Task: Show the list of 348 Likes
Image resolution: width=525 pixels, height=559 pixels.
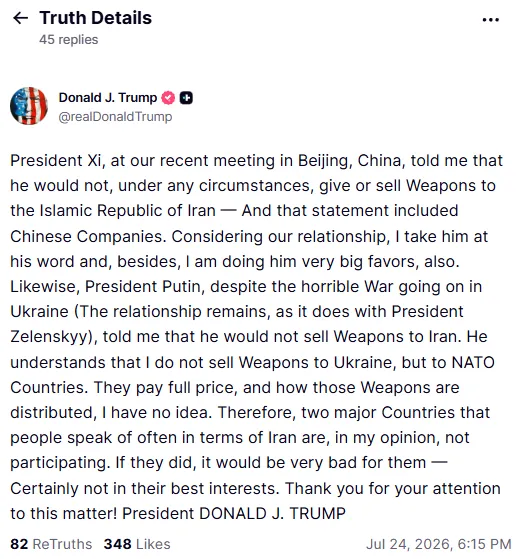Action: click(137, 544)
